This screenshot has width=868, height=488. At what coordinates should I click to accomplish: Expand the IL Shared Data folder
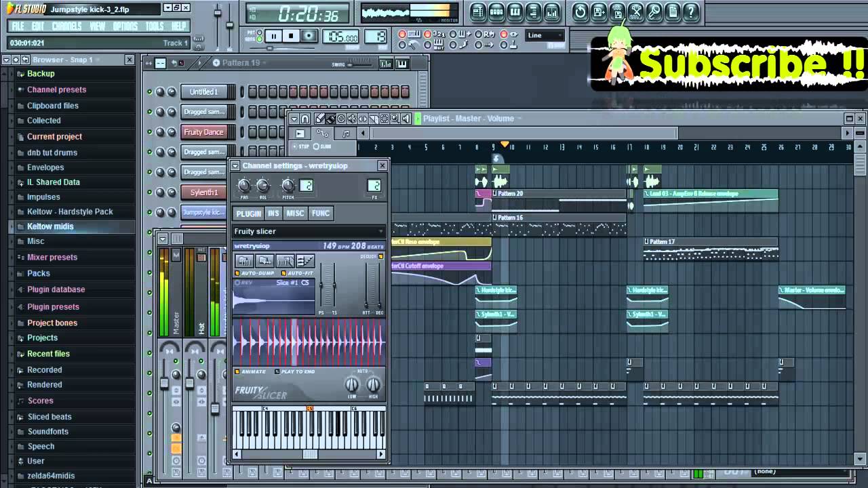pos(20,182)
